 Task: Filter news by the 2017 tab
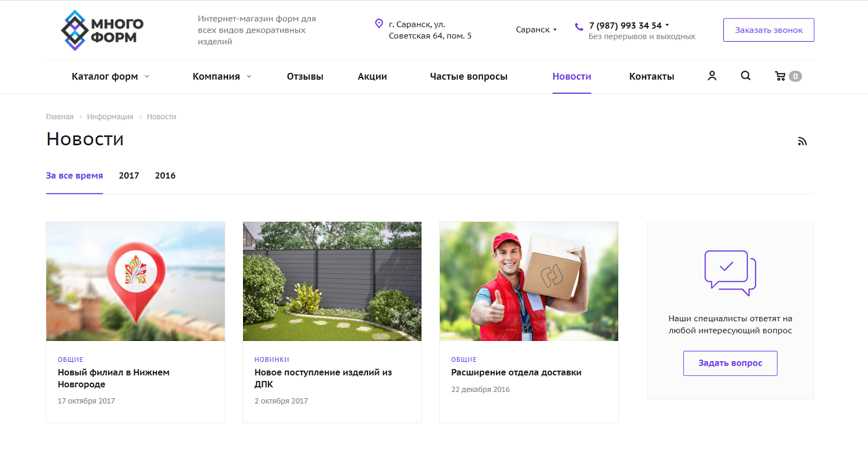pos(129,175)
